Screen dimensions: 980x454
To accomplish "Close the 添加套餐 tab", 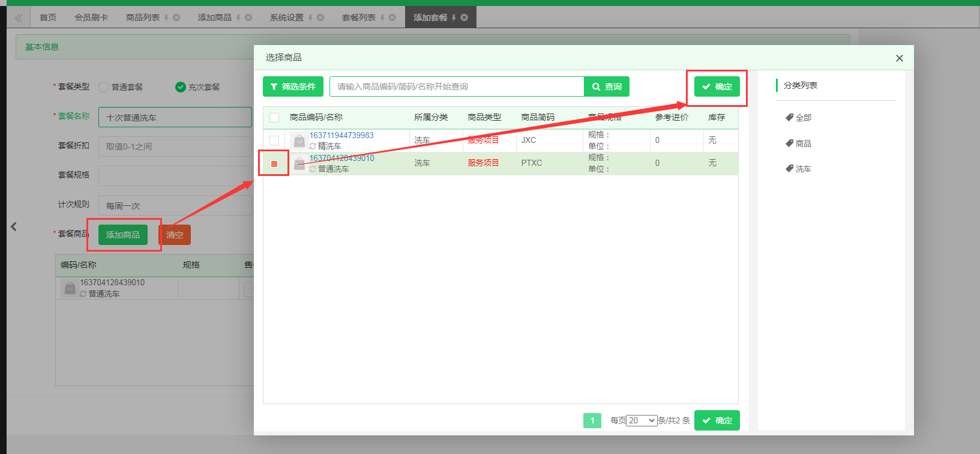I will 464,17.
